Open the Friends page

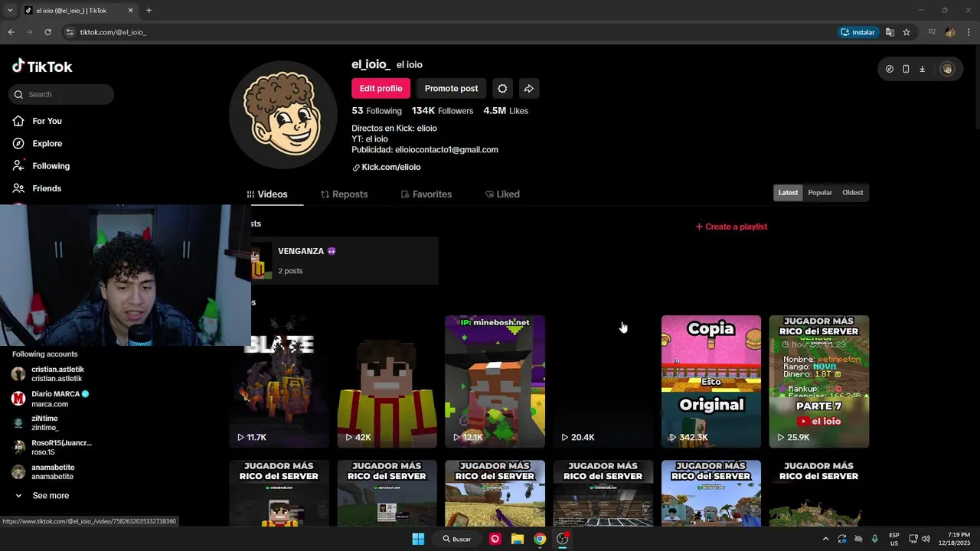tap(46, 188)
